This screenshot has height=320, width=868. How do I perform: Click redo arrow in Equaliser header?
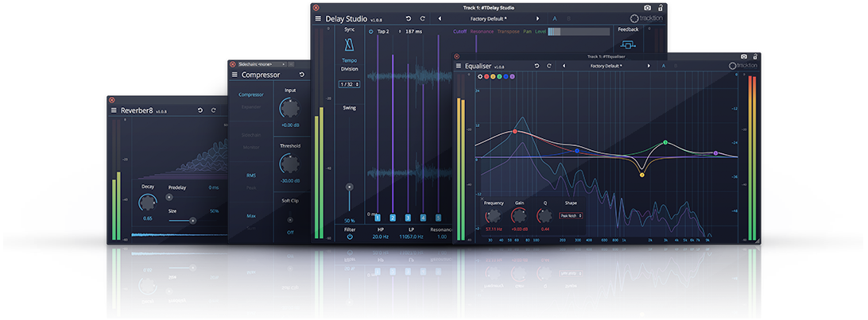click(x=549, y=66)
